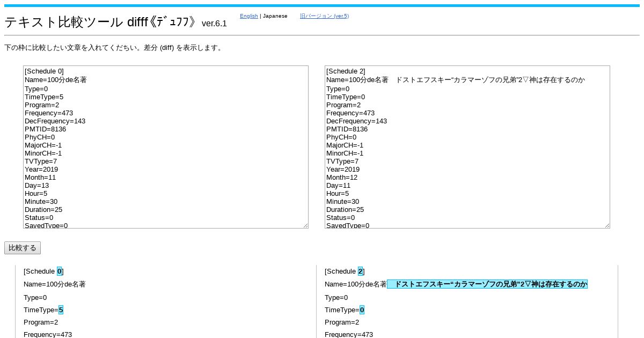Click Frequency=473 in right diff result

point(349,335)
